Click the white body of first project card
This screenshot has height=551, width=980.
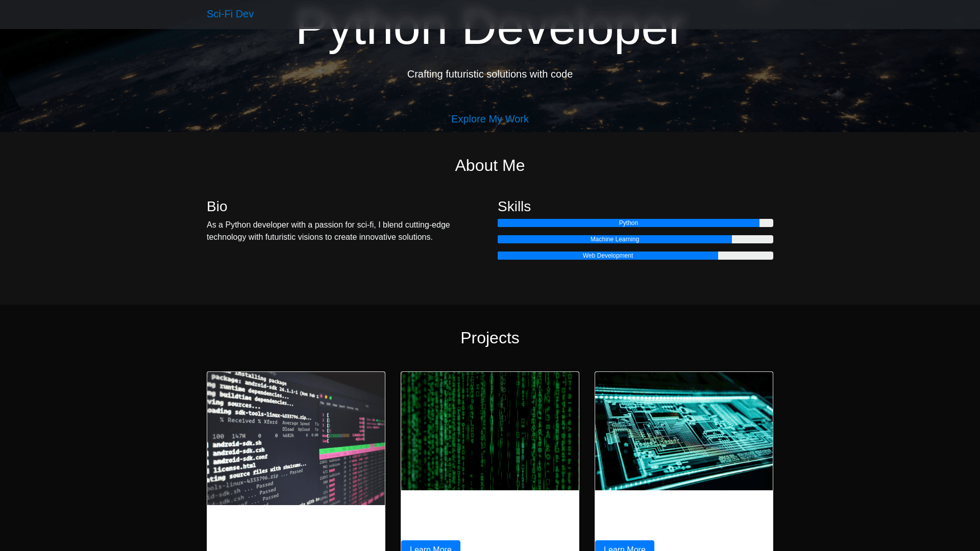pyautogui.click(x=296, y=528)
